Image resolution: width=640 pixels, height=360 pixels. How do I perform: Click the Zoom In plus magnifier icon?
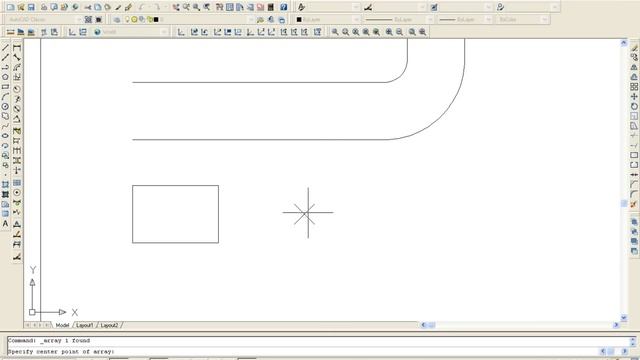(389, 32)
